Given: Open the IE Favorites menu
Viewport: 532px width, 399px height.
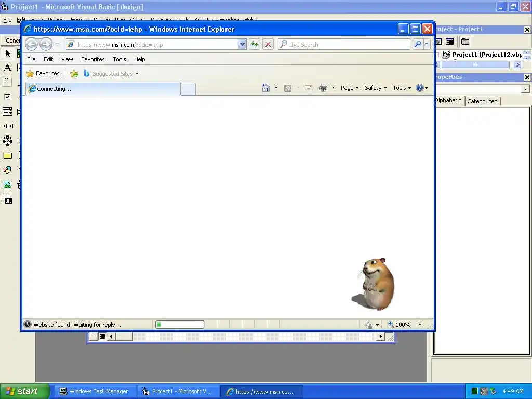Looking at the screenshot, I should click(x=92, y=59).
